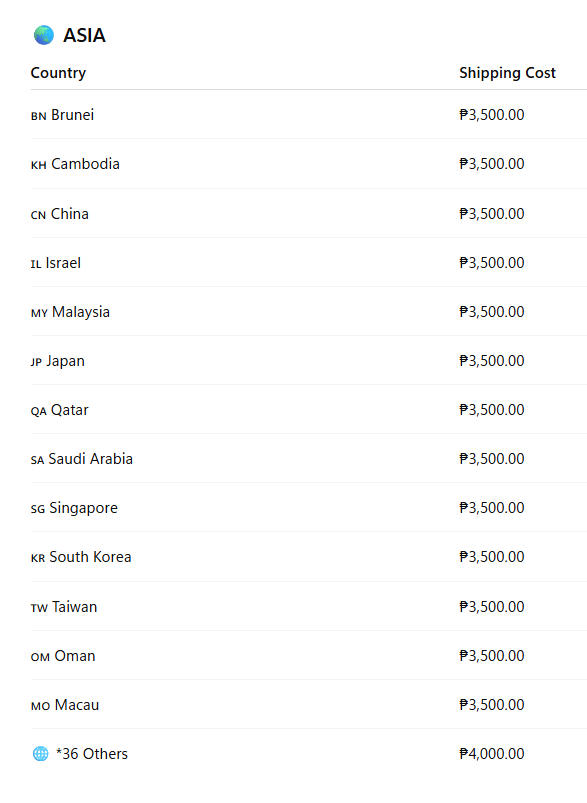Select the Country column header
Viewport: 587px width, 803px height.
tap(58, 73)
